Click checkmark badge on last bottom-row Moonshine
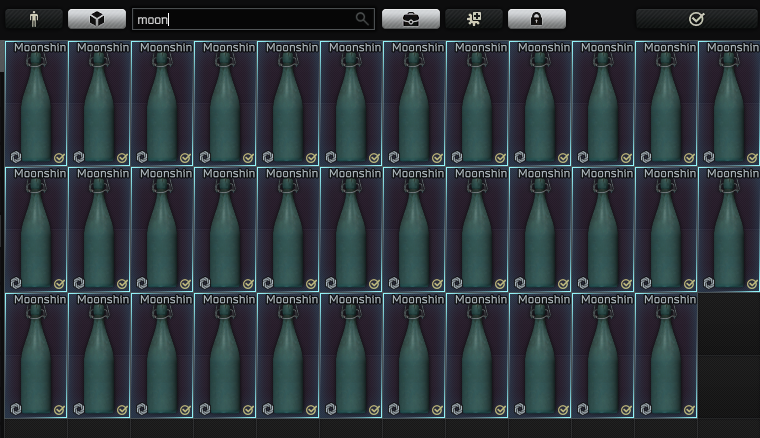760x438 pixels. [689, 410]
